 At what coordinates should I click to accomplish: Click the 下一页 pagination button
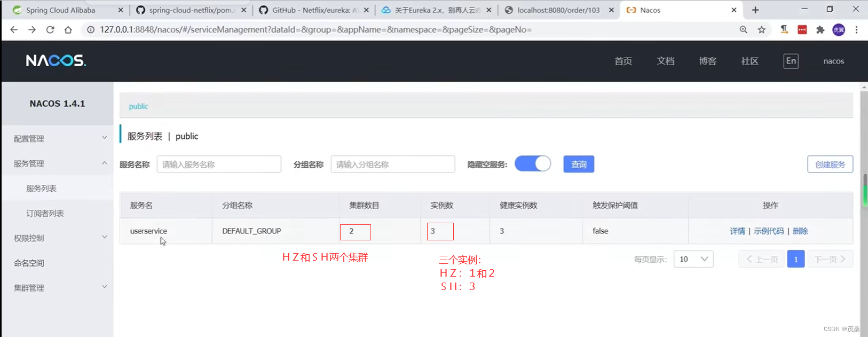pos(830,259)
